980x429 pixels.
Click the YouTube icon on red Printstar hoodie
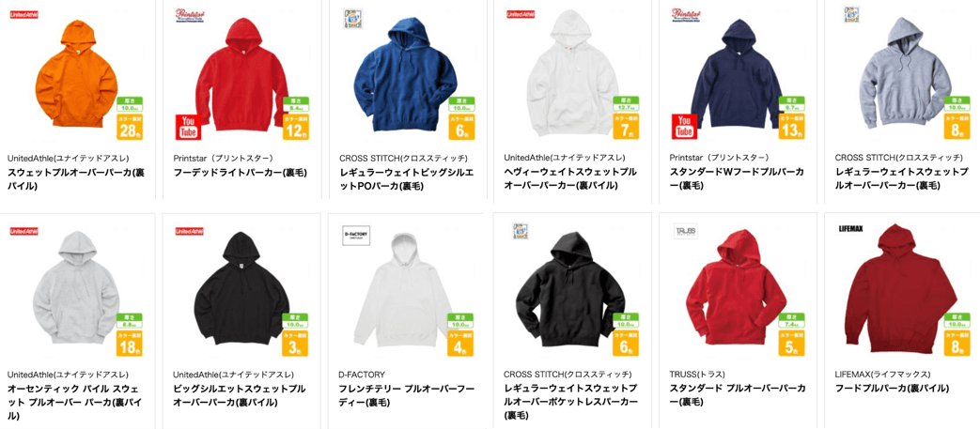[188, 127]
